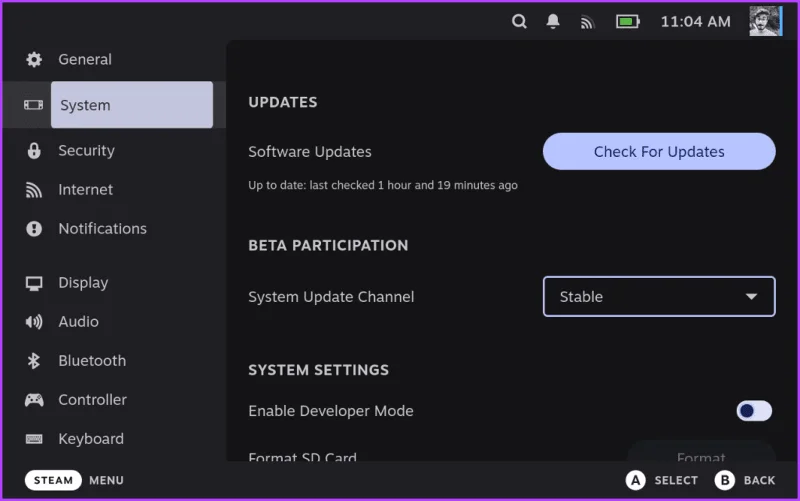The width and height of the screenshot is (800, 501).
Task: Click the Internet Wi-Fi icon in sidebar
Action: tap(34, 190)
